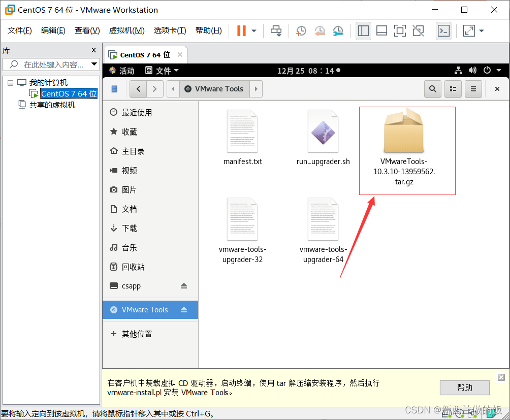This screenshot has height=420, width=510.
Task: Pause the virtual machine with the pause icon
Action: (x=241, y=31)
